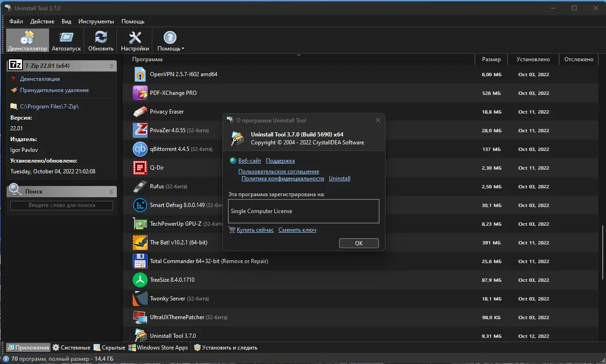The image size is (606, 364).
Task: Click the Single Computer License field
Action: (303, 211)
